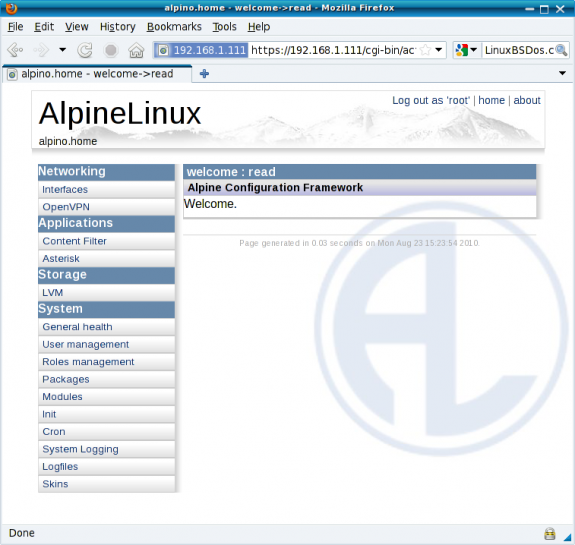This screenshot has height=545, width=575.
Task: Open the OpenVPN page
Action: pyautogui.click(x=106, y=207)
